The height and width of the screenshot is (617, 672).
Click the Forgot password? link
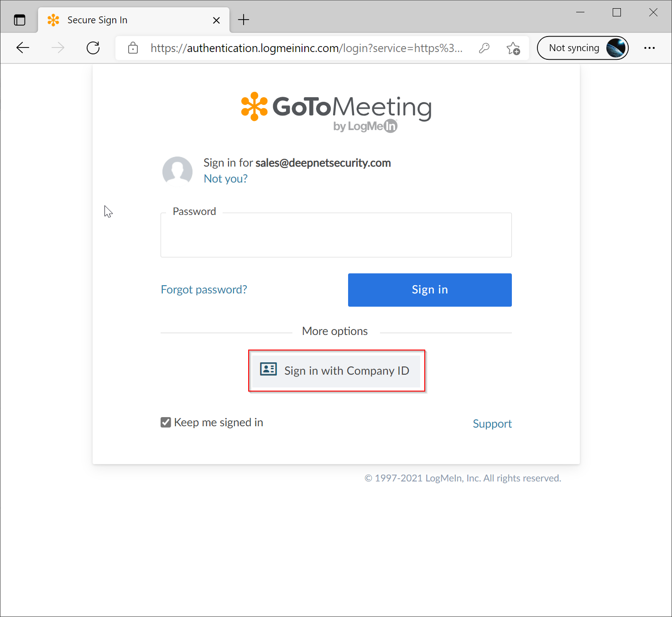tap(204, 290)
